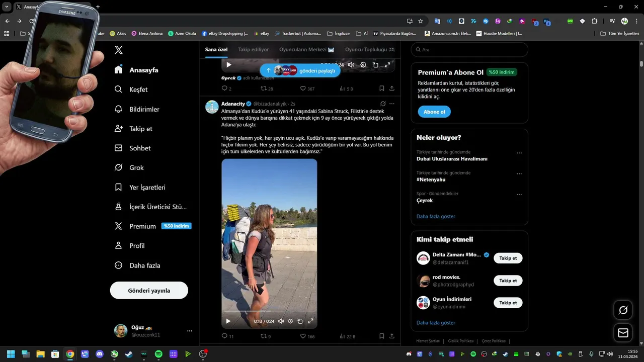
Task: Open Adanacity video settings gear
Action: pos(290,321)
